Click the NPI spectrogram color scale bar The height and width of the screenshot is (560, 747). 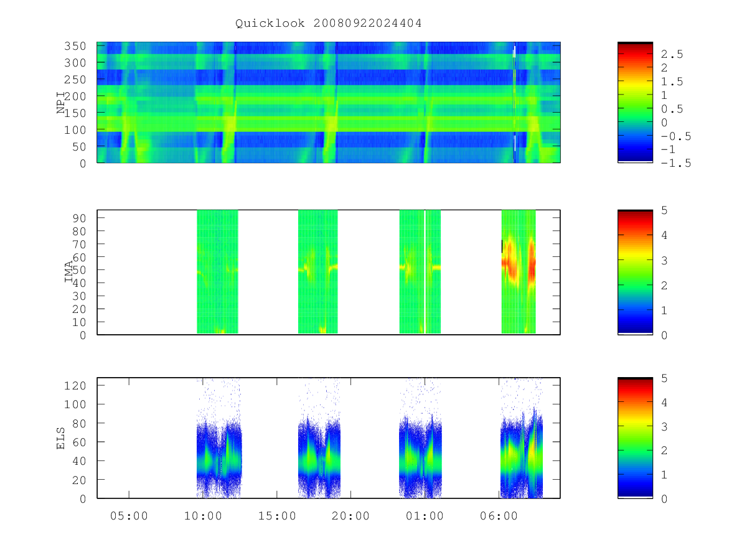[x=635, y=103]
